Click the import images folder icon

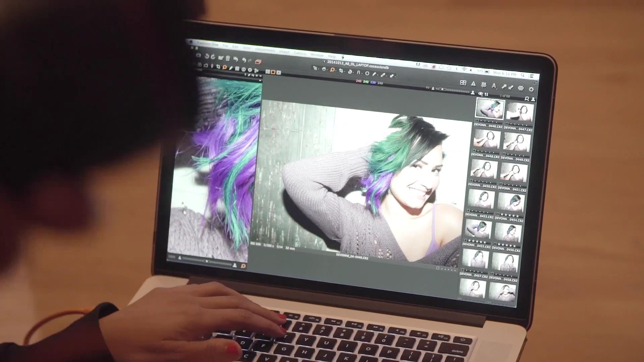click(221, 58)
